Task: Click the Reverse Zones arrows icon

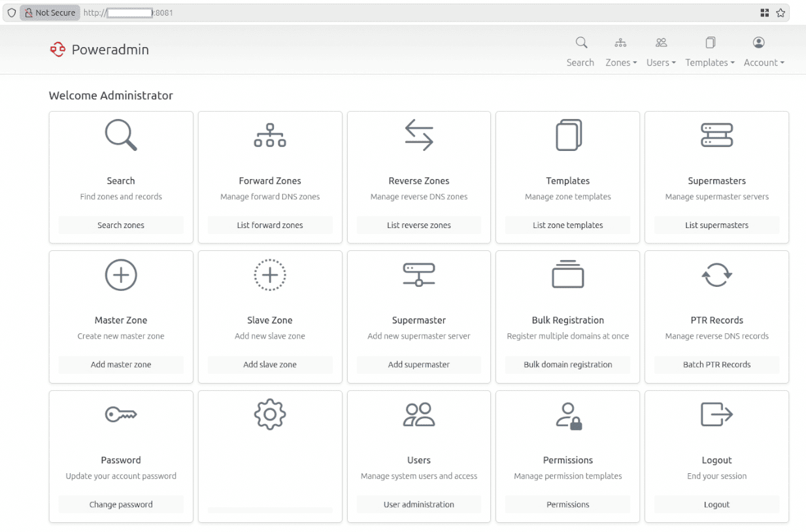Action: pyautogui.click(x=419, y=135)
